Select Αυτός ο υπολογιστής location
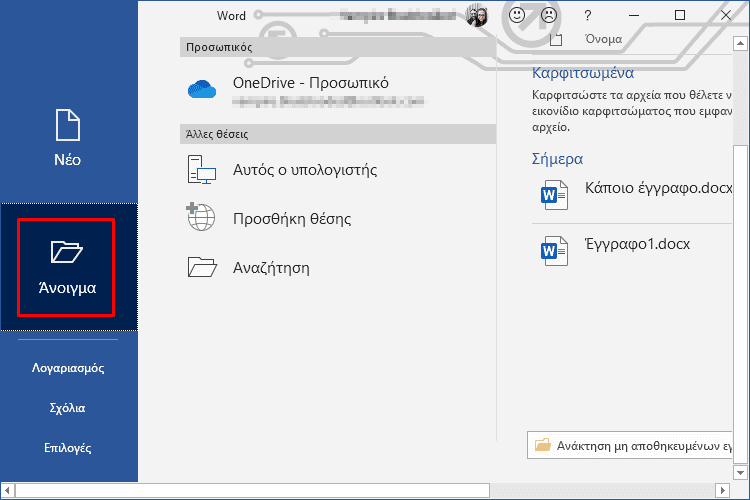 click(338, 170)
